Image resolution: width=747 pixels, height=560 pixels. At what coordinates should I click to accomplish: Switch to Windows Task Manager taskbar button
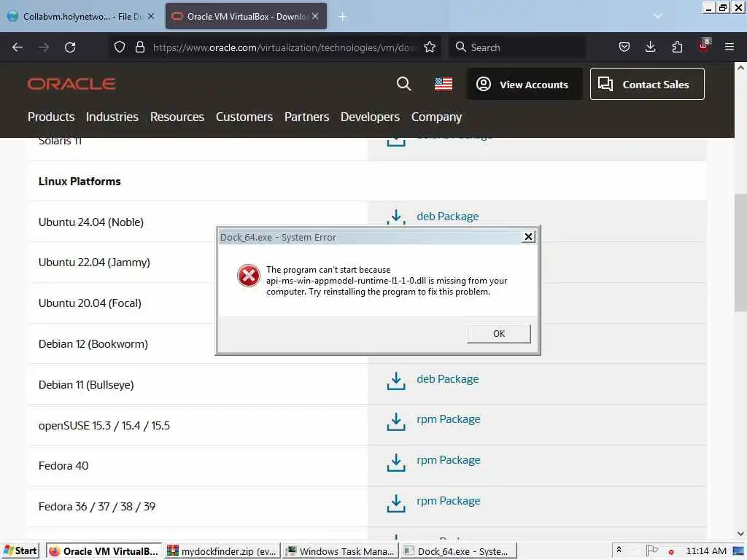point(341,551)
